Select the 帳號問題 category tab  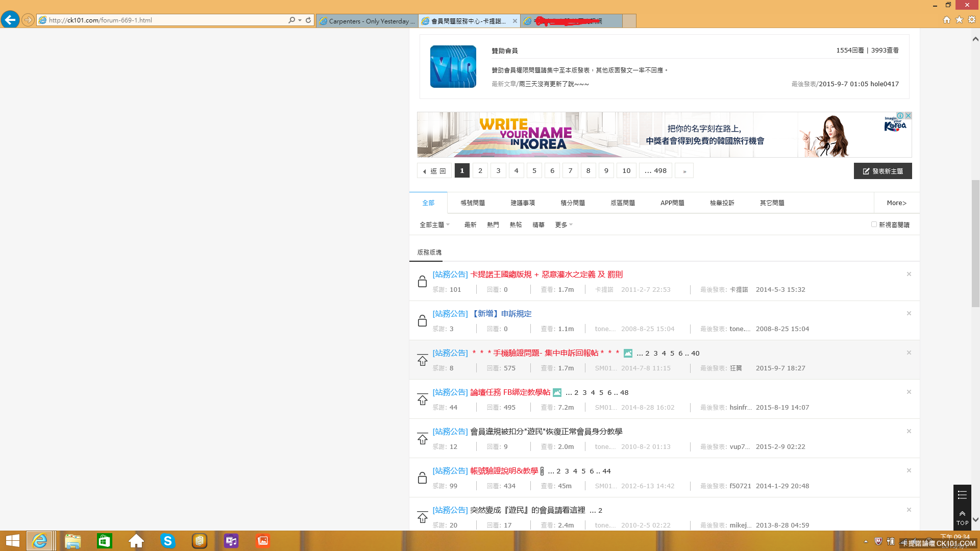tap(473, 203)
